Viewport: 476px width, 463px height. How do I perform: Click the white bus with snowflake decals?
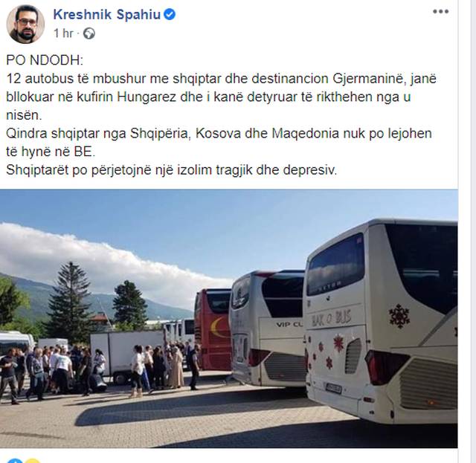[382, 321]
